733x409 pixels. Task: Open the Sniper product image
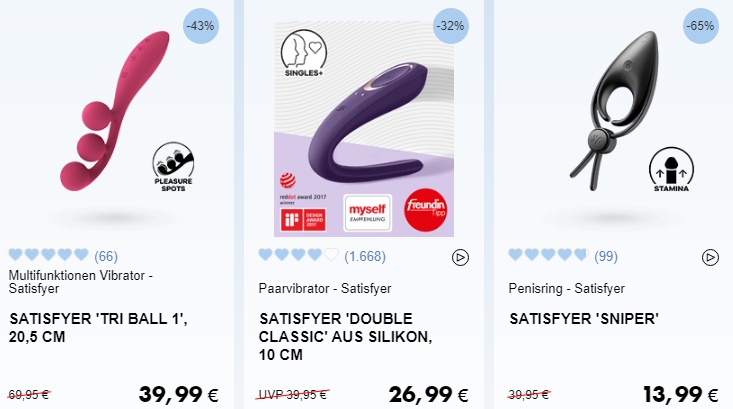click(x=614, y=111)
